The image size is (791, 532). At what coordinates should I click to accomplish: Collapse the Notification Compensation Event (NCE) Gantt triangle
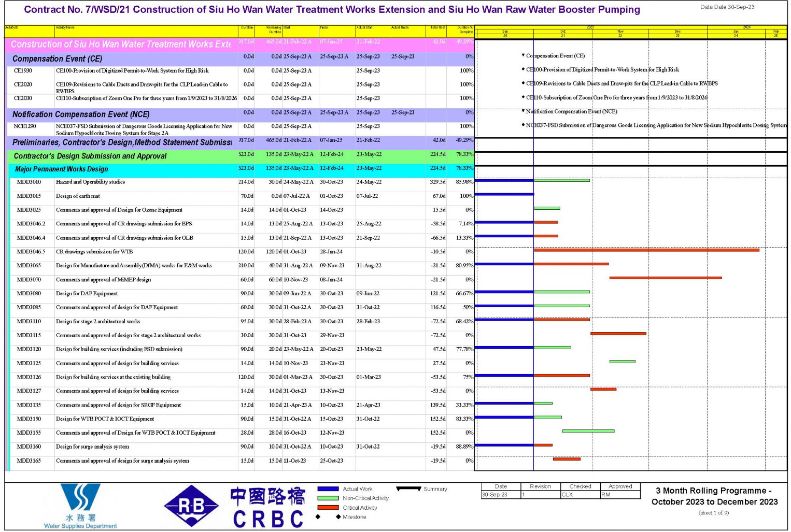tap(523, 111)
